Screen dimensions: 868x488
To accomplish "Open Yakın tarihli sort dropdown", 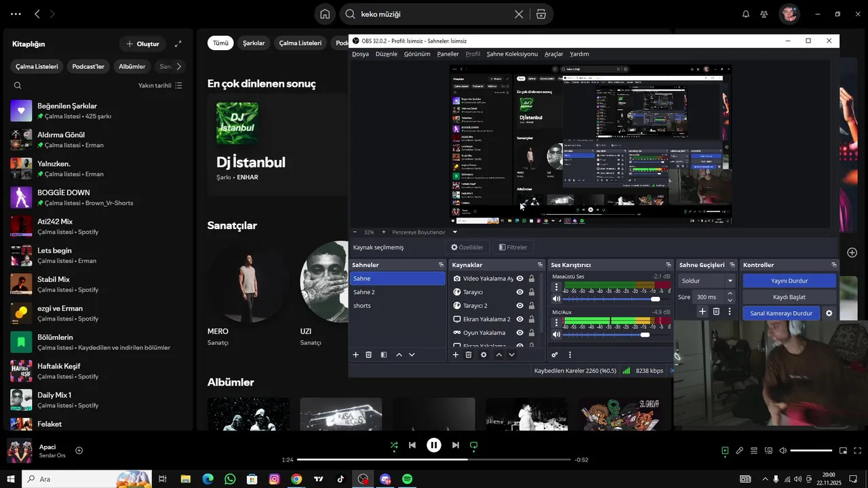I will coord(160,85).
